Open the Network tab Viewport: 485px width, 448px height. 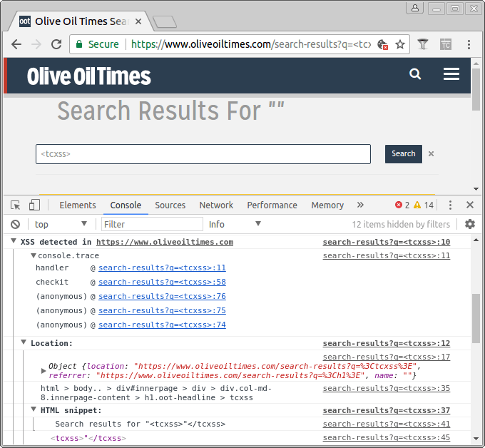coord(216,205)
